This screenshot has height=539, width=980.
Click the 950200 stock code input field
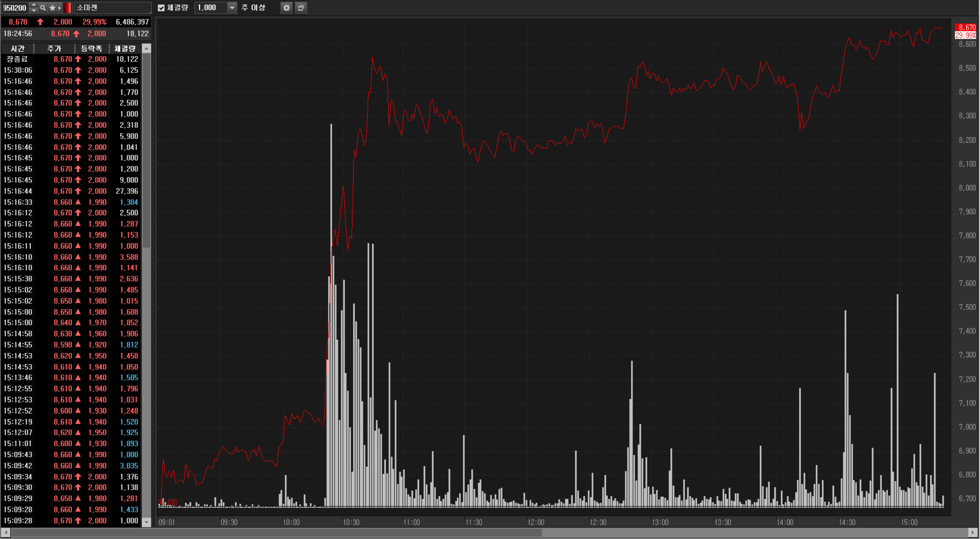[15, 8]
